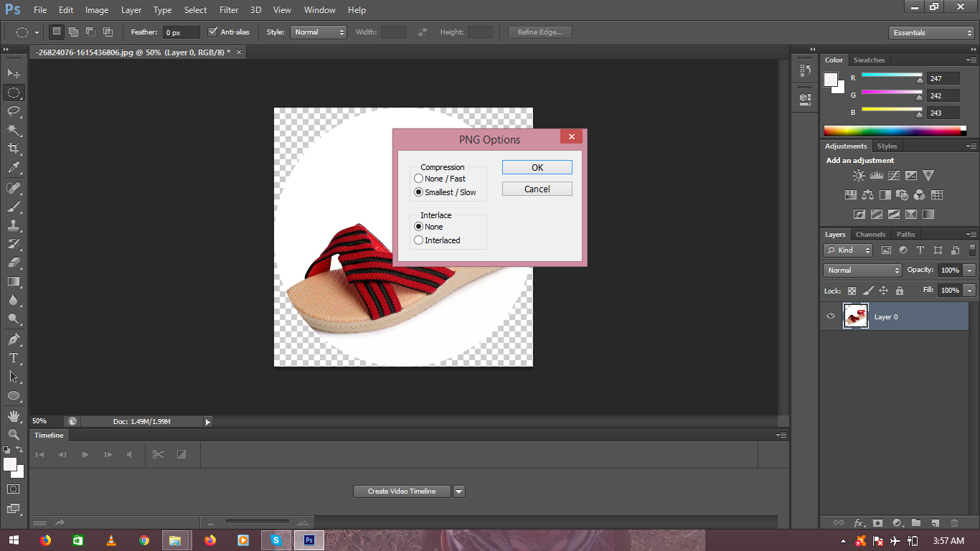Open the tool preset picker arrow
The height and width of the screenshot is (551, 980).
[x=37, y=32]
